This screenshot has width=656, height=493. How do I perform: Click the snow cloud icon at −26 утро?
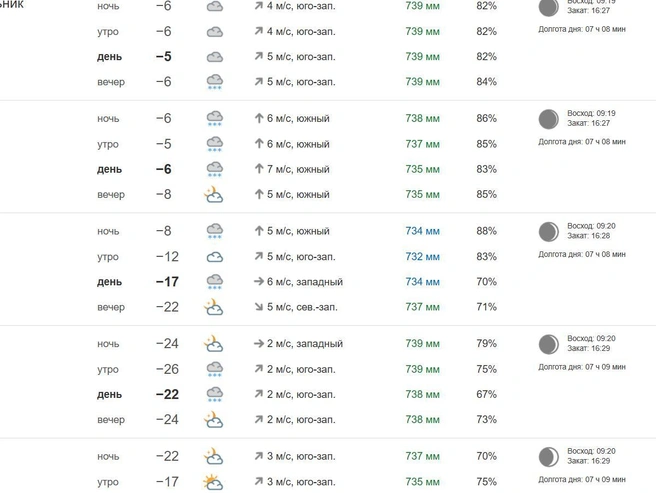click(x=215, y=369)
